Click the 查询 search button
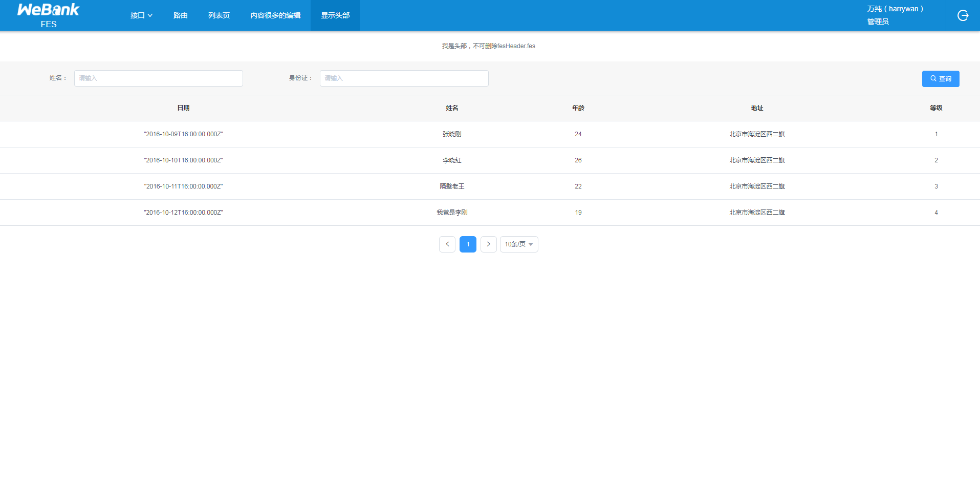Viewport: 980px width, 483px height. 940,79
